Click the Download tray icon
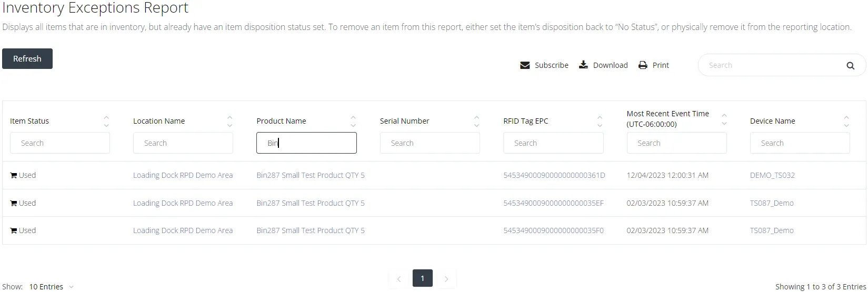868x292 pixels. 583,65
